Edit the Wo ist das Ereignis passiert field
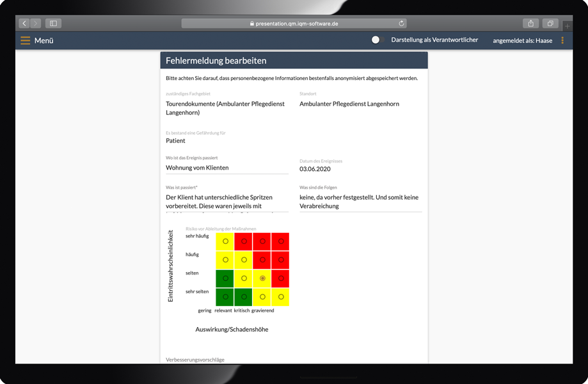The width and height of the screenshot is (588, 384). click(x=226, y=168)
